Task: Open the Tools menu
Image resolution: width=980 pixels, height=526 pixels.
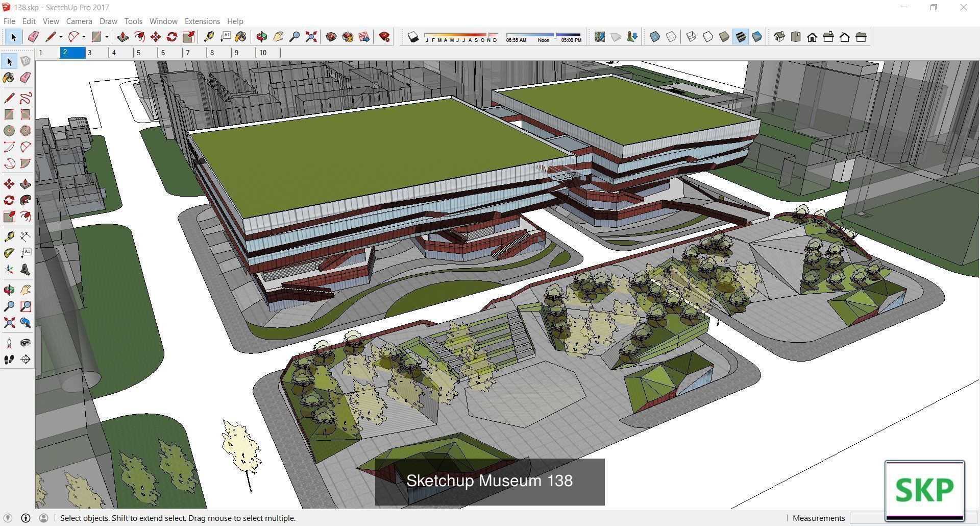Action: point(133,21)
